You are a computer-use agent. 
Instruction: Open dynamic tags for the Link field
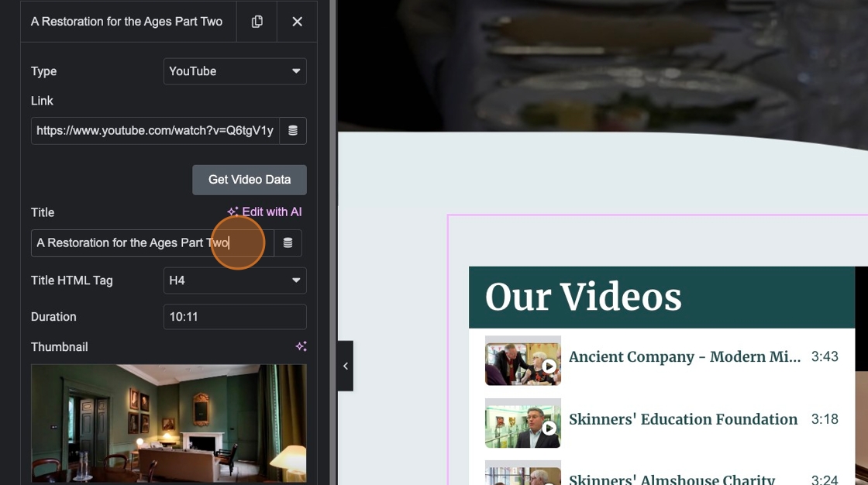pos(293,131)
